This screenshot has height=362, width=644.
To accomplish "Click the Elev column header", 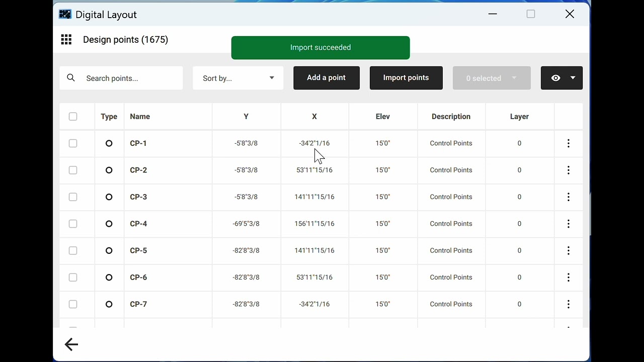I will (x=383, y=117).
